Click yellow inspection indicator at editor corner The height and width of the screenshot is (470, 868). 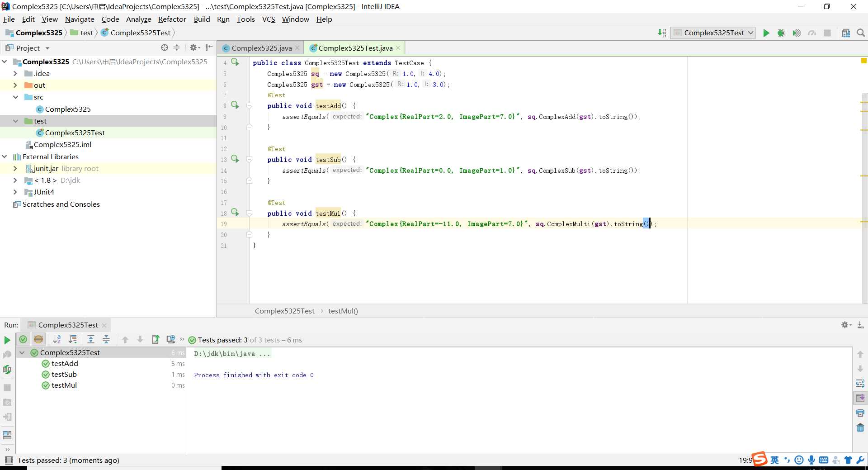863,61
